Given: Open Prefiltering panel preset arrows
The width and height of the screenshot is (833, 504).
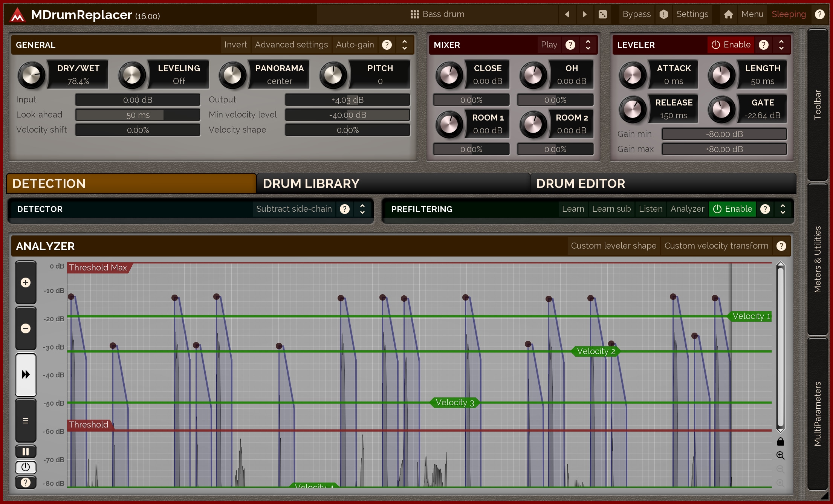Looking at the screenshot, I should (x=783, y=209).
